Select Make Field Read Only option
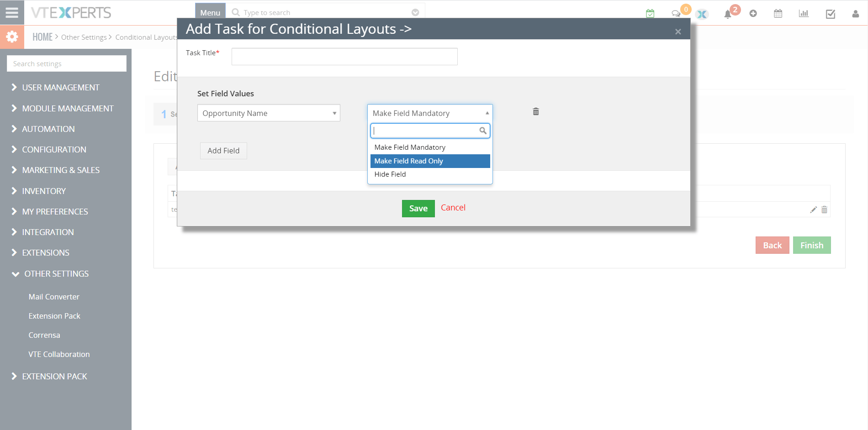 click(408, 161)
